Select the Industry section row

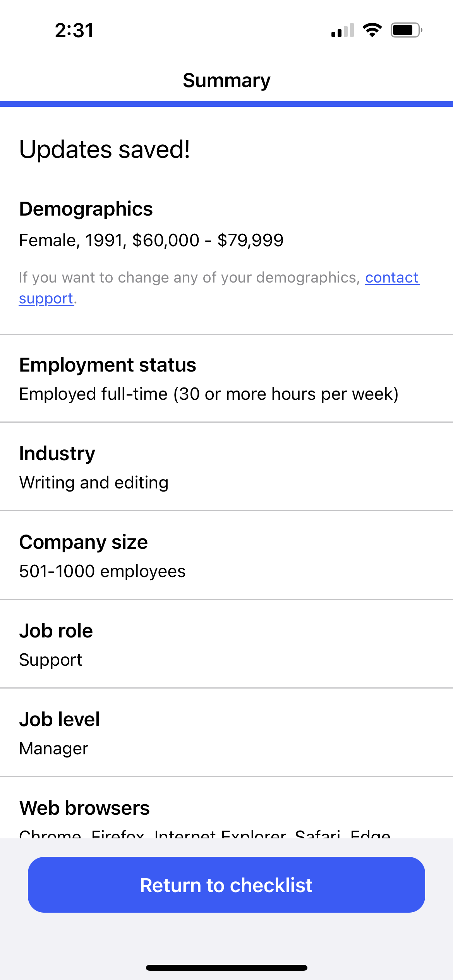click(x=226, y=467)
